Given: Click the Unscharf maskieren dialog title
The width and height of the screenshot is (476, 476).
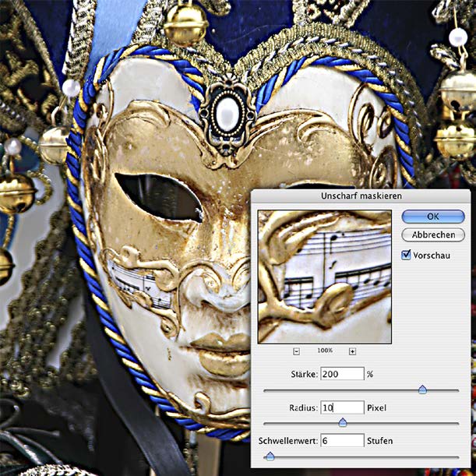Looking at the screenshot, I should click(361, 196).
